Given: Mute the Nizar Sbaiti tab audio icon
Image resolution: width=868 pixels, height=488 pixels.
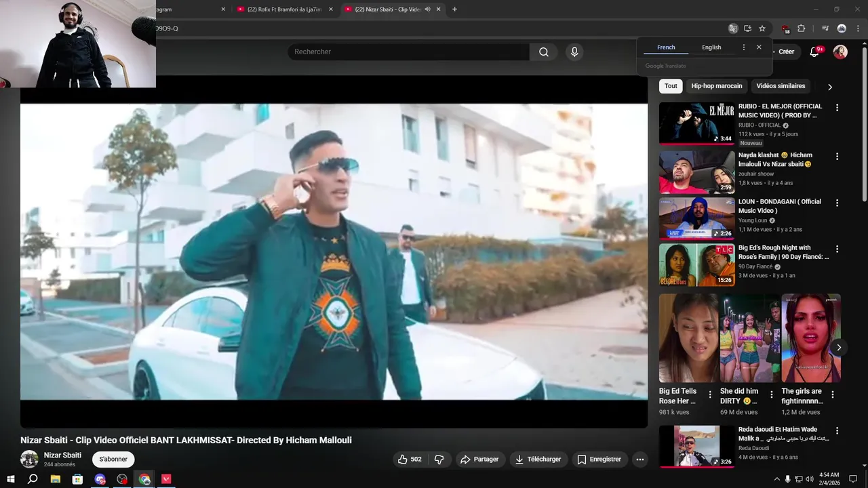Looking at the screenshot, I should tap(427, 9).
